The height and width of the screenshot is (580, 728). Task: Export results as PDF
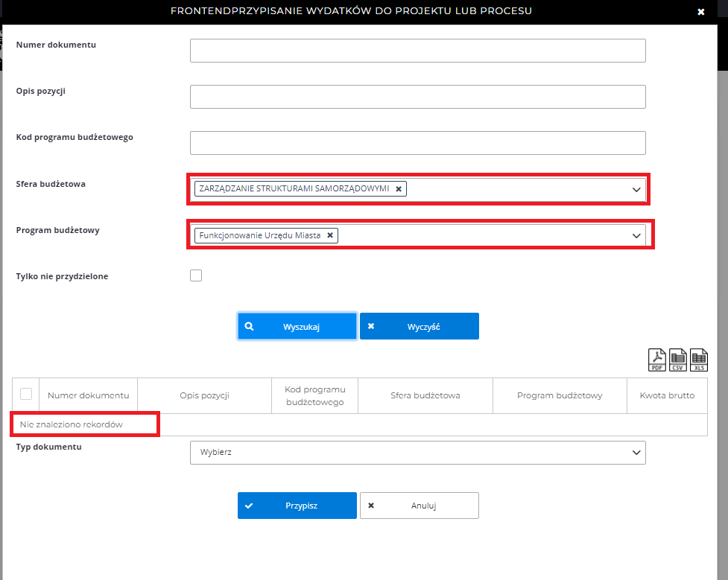click(657, 360)
